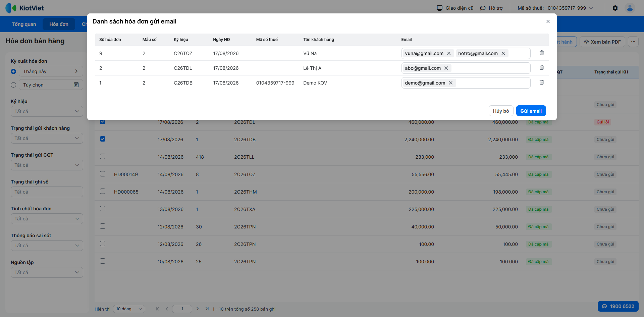Open the Ký hiệu dropdown
The width and height of the screenshot is (644, 317).
[x=47, y=111]
